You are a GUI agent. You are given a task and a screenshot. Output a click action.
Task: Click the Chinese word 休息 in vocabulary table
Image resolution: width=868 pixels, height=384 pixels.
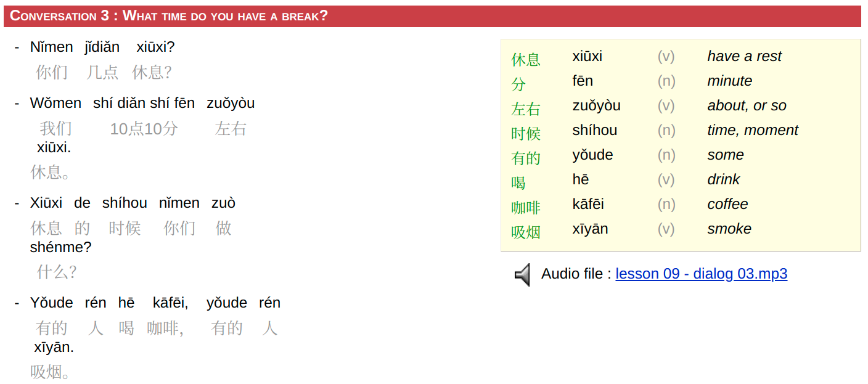click(526, 60)
